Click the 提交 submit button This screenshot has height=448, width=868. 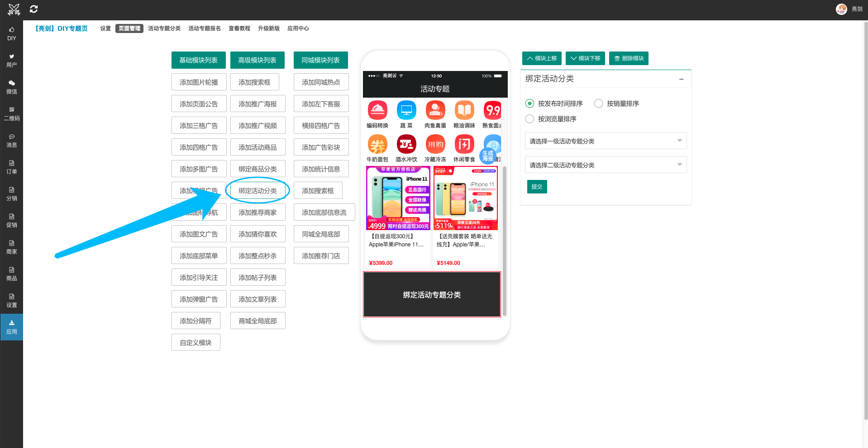click(537, 186)
